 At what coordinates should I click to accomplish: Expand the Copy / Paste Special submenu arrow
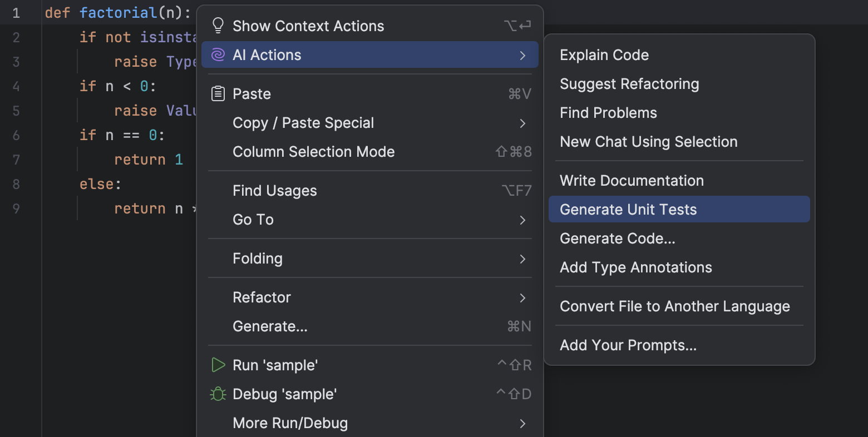point(522,123)
